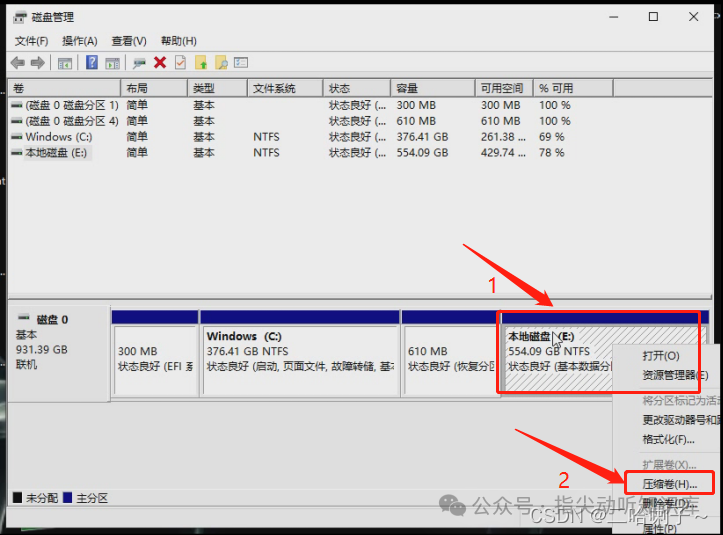Select the 300 MB EFI partition block

(x=155, y=353)
